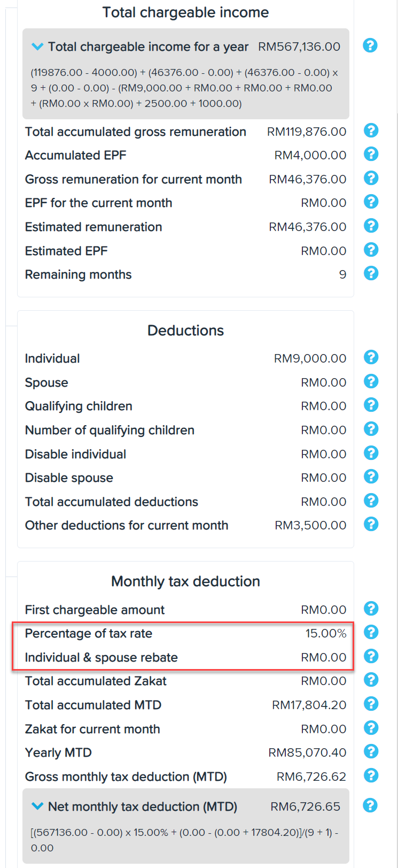Viewport: 398px width, 868px height.
Task: Click help icon next to Yearly MTD
Action: [x=371, y=751]
